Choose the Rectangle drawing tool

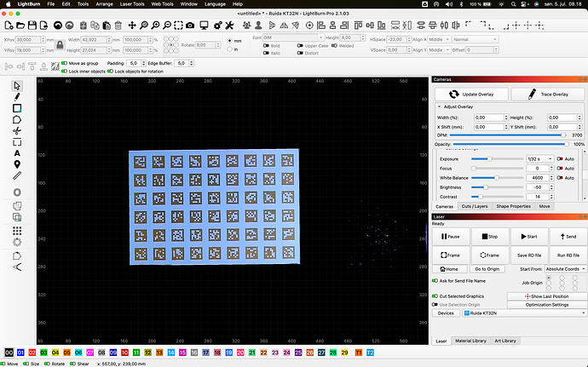17,108
